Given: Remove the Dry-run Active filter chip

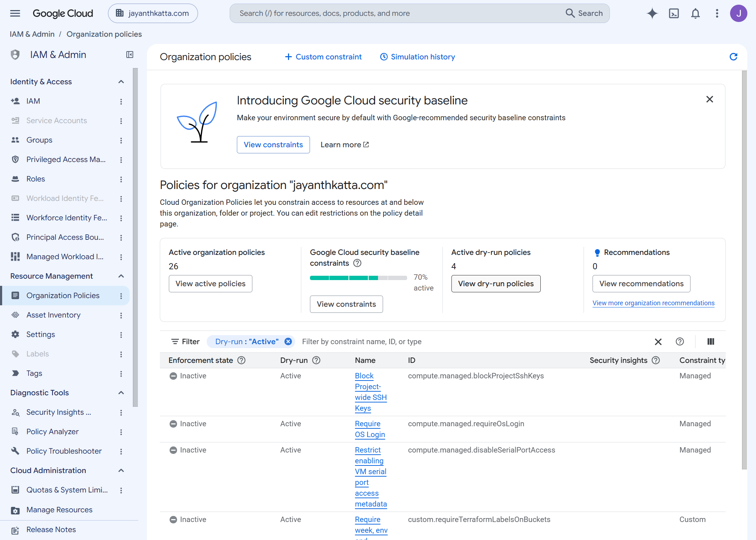Looking at the screenshot, I should point(288,341).
